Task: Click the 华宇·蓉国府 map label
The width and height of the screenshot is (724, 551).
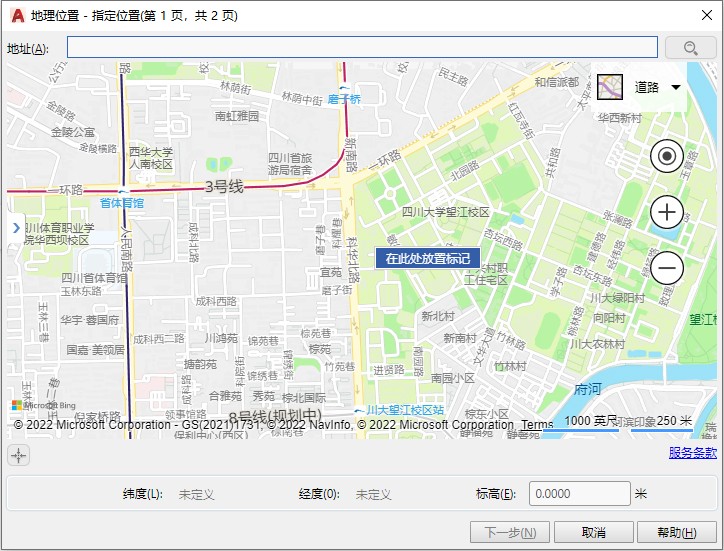Action: pos(90,320)
